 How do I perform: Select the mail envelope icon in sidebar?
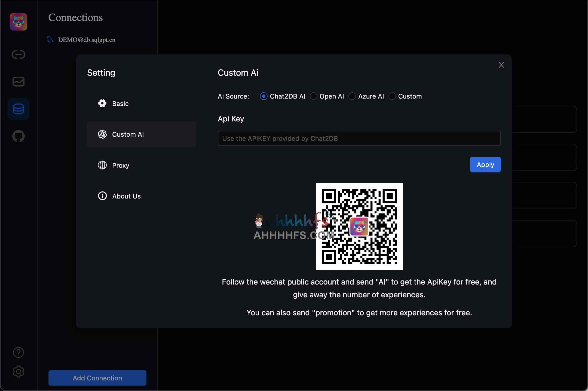(18, 82)
